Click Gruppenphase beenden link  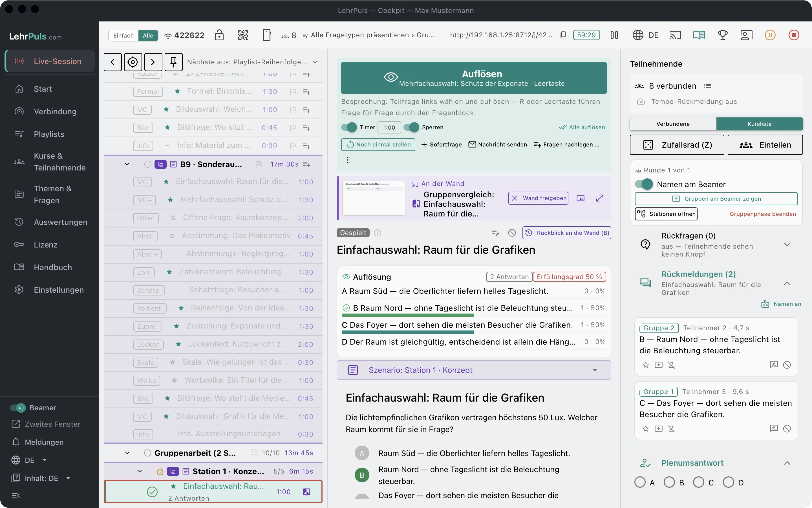point(763,214)
